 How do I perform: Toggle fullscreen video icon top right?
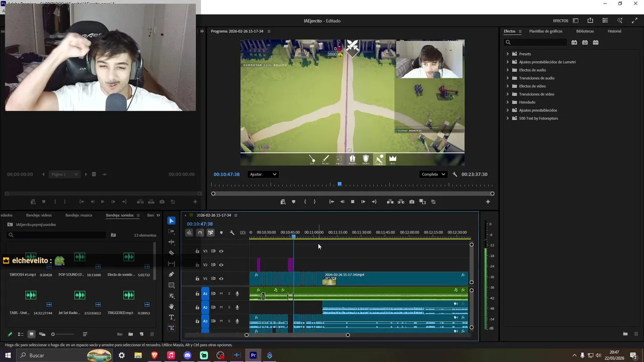(634, 21)
